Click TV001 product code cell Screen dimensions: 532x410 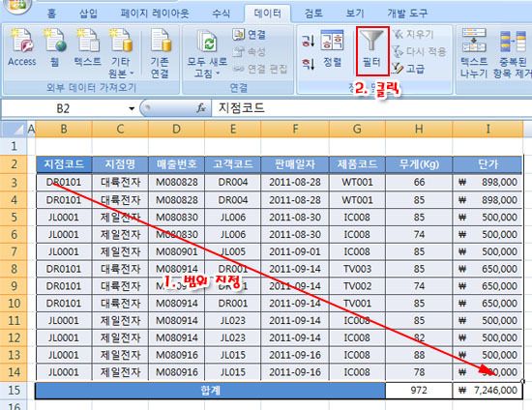[x=357, y=304]
